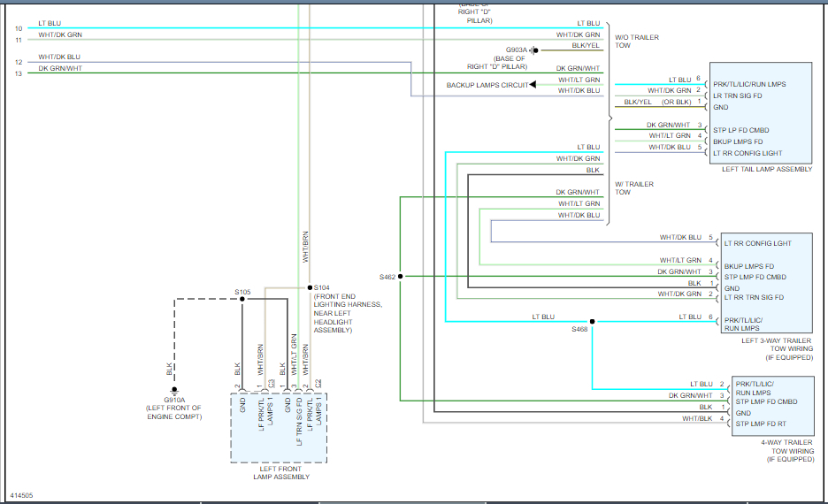Click wire reference number 13 at left edge
828x504 pixels.
point(19,73)
